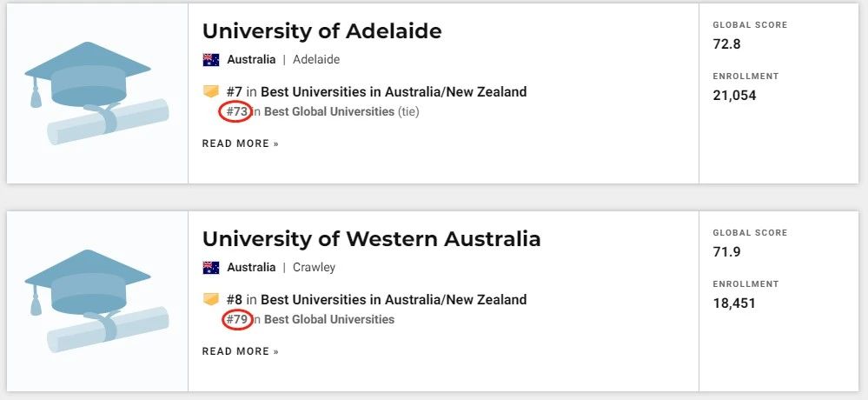Click global score value 72.8
Viewport: 868px width, 400px height.
pyautogui.click(x=727, y=44)
